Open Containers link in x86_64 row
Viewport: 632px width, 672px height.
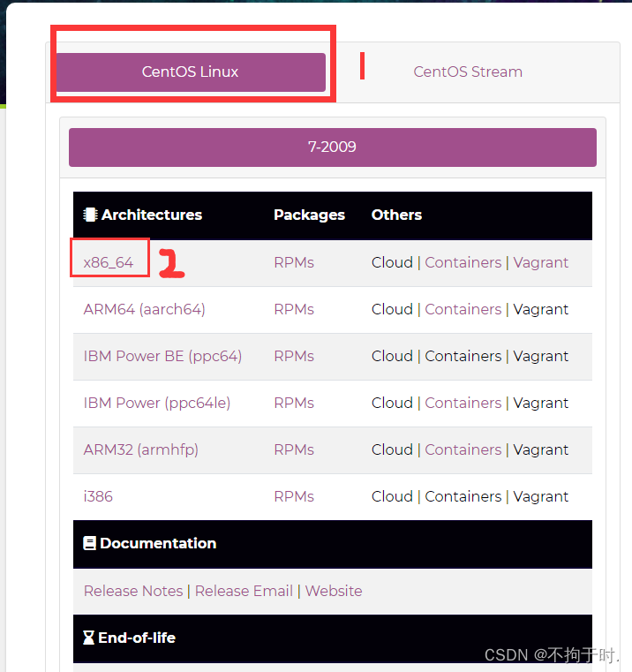click(x=463, y=262)
